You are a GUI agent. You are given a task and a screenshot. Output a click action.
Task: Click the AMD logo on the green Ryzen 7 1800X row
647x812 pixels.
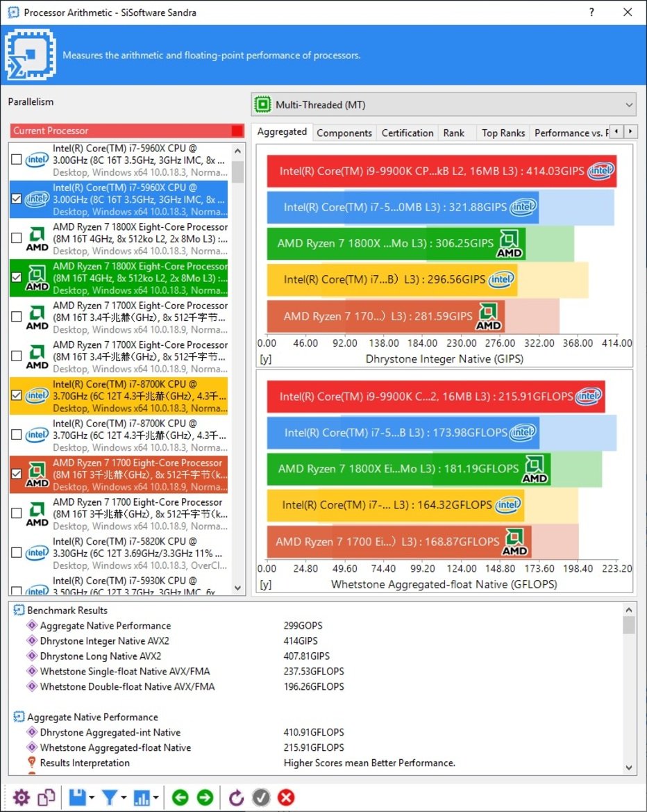[37, 278]
